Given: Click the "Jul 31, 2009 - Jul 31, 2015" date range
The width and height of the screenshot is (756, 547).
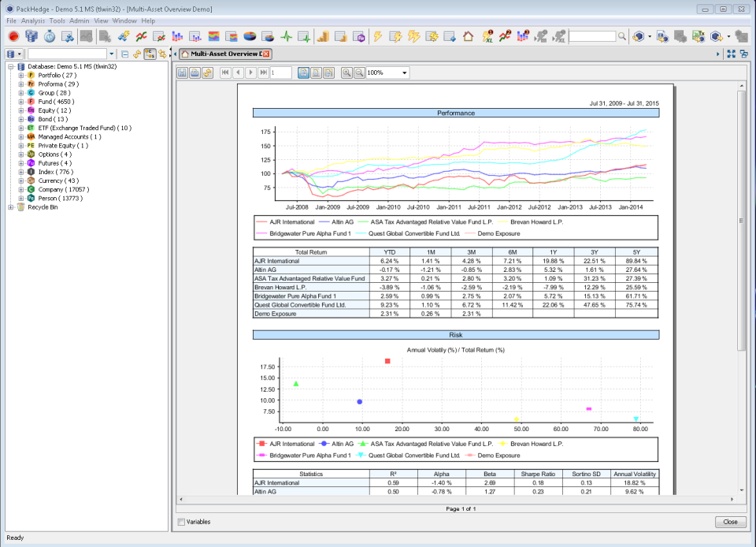Looking at the screenshot, I should pos(624,103).
